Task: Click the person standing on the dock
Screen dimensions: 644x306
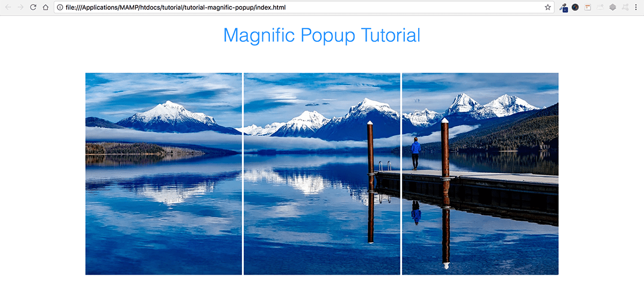Action: (416, 153)
